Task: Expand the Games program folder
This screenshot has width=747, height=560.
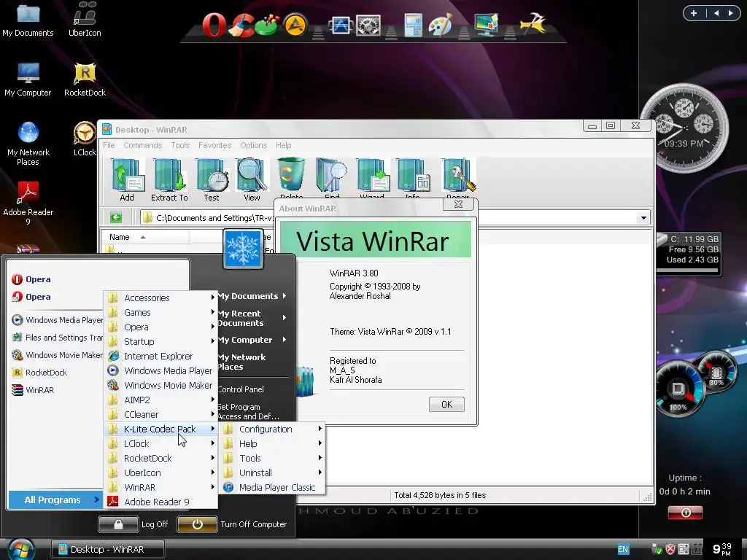Action: 161,312
